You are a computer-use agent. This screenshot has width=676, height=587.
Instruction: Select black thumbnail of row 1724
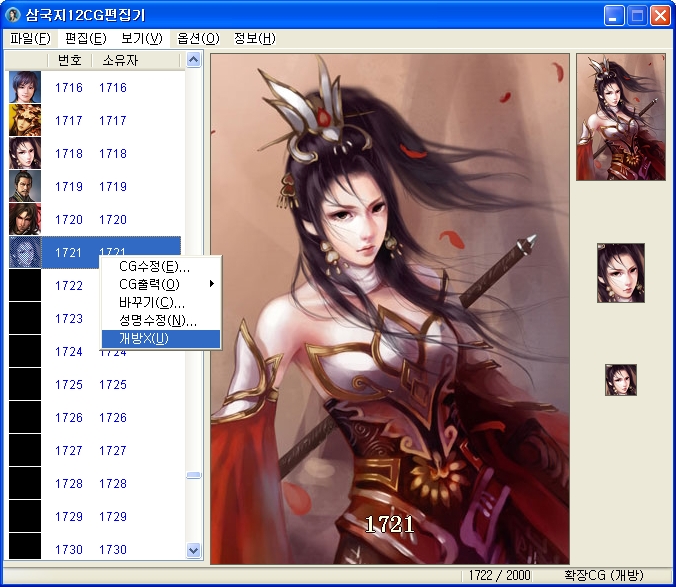25,351
